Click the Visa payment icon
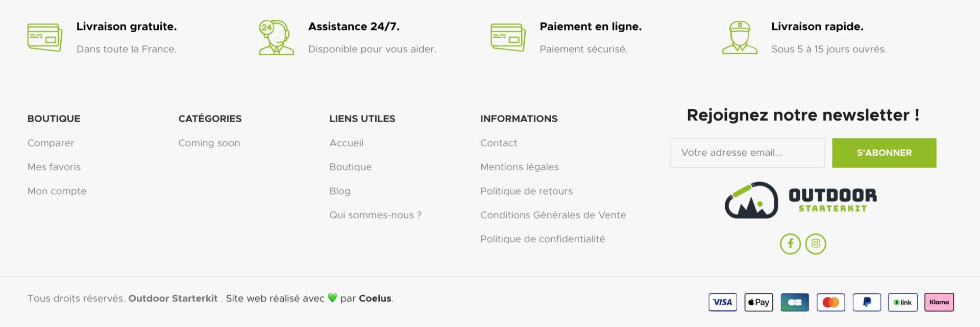980x327 pixels. (722, 302)
